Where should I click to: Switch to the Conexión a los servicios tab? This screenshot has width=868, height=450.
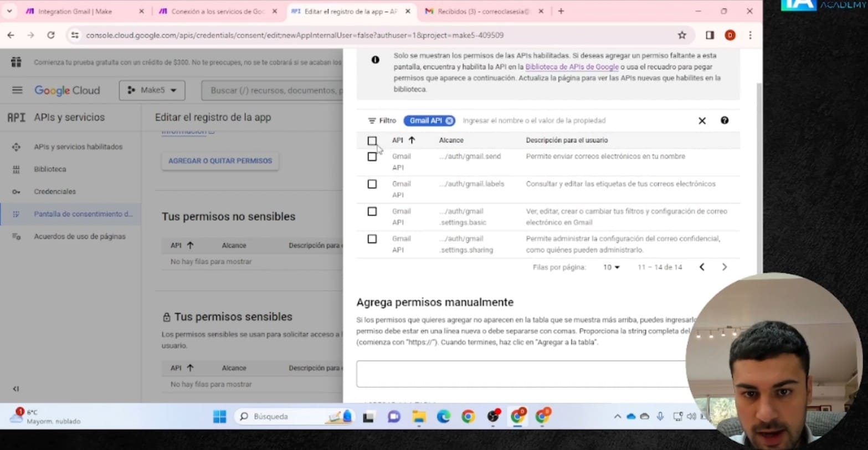point(217,11)
